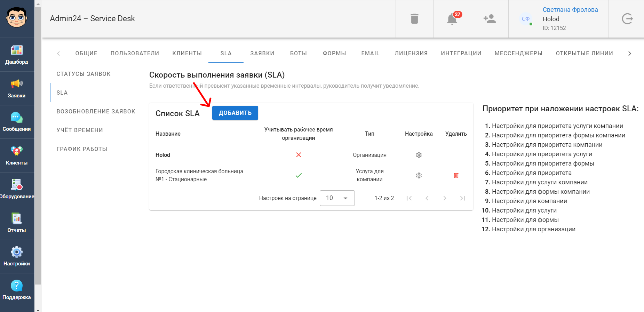Image resolution: width=644 pixels, height=312 pixels.
Task: Open ГРАФИК РАБОТЫ submenu item
Action: pos(82,149)
